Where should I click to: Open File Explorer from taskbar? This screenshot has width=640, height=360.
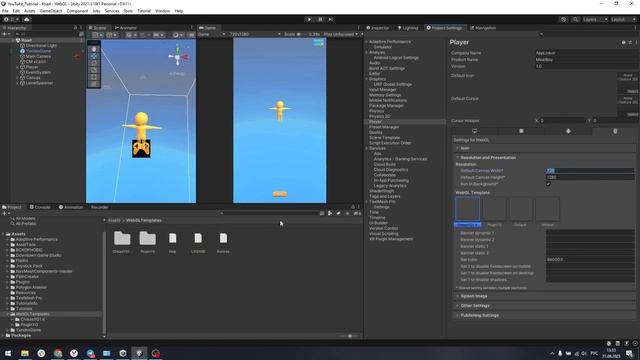(x=25, y=353)
